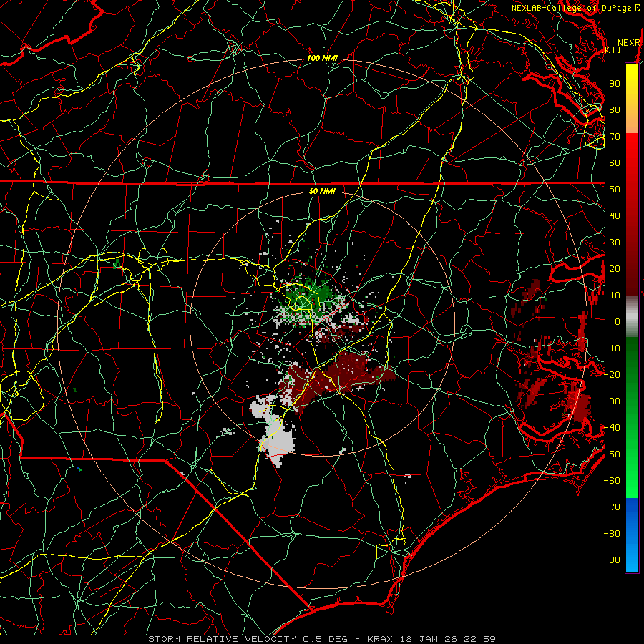Click the 10 value on velocity scale
The width and height of the screenshot is (644, 644).
click(x=615, y=296)
